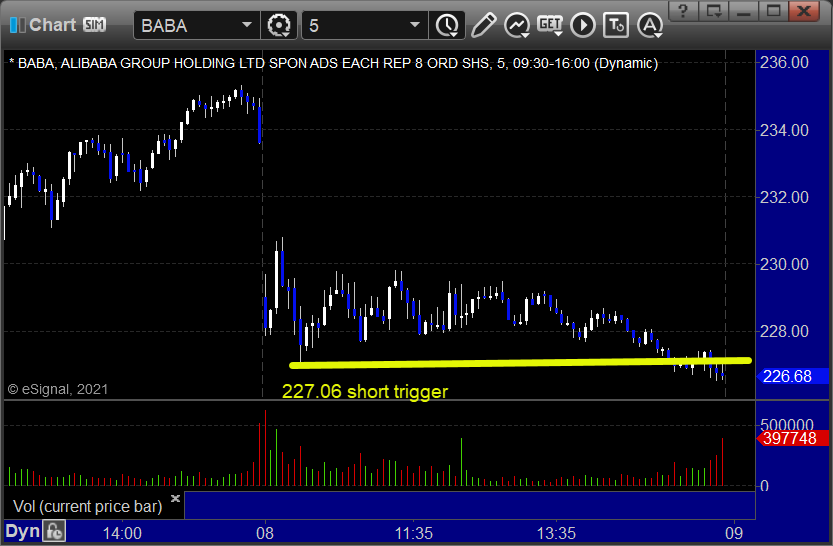
Task: Click the 11:35 time axis label
Action: tap(413, 533)
